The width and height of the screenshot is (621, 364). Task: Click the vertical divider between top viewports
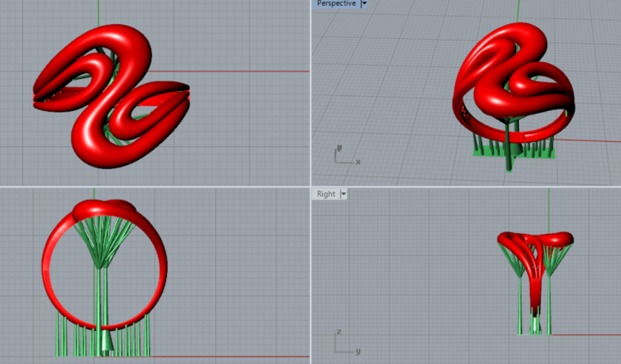(310, 91)
